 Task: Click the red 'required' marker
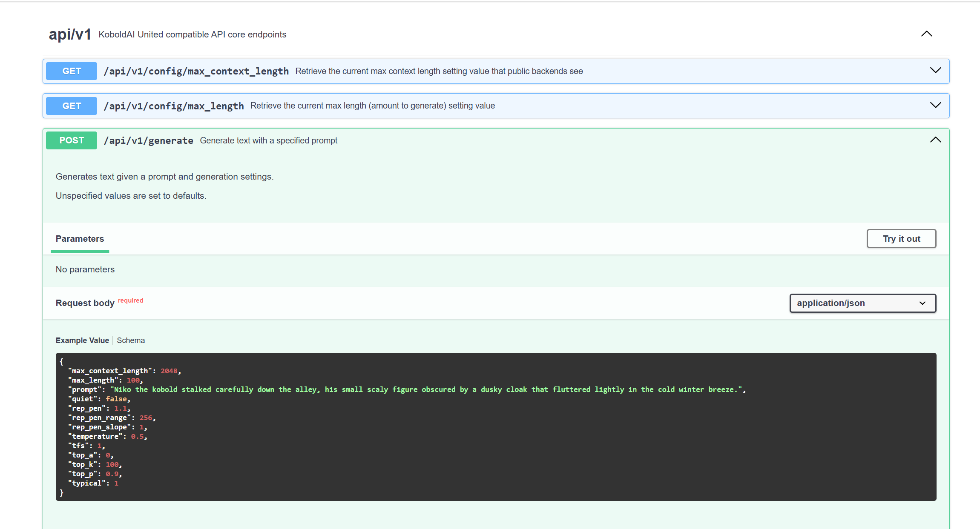pos(131,300)
